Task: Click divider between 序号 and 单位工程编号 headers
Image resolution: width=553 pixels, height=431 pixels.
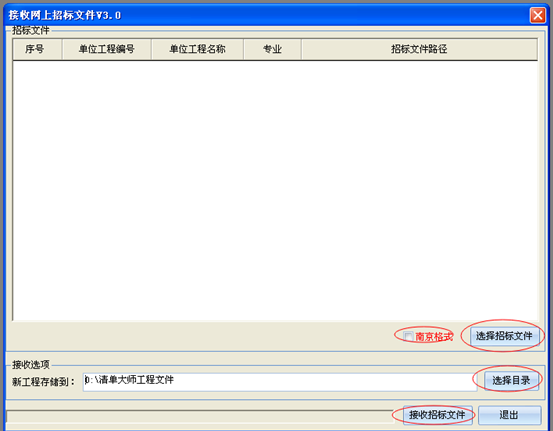Action: 62,49
